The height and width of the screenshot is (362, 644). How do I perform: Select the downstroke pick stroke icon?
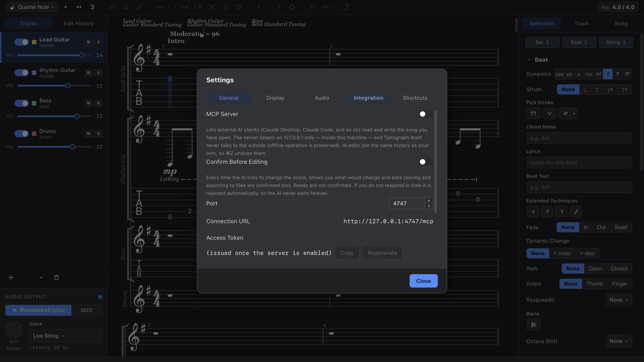tap(533, 113)
